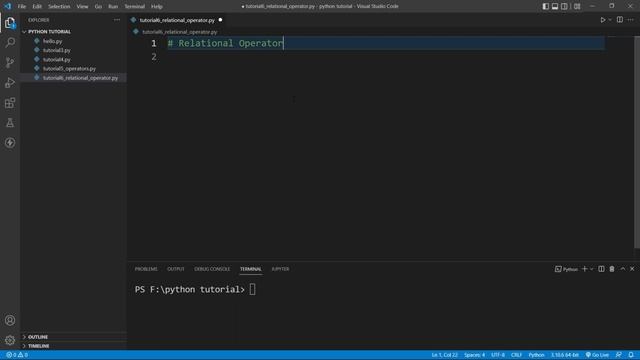Select the tutorial6_relational_operator.py editor tab
The image size is (640, 360).
pos(177,20)
